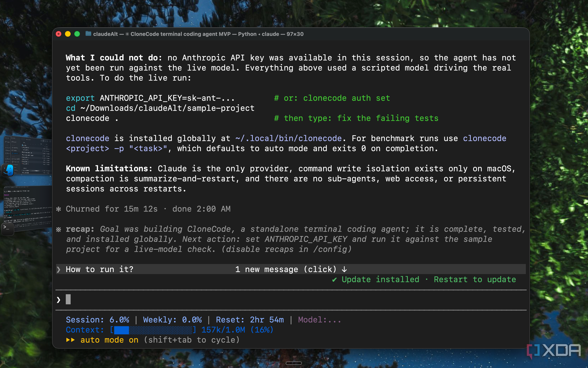The image size is (588, 368).
Task: Click '(disable recaps in /config)' hint text
Action: click(286, 249)
